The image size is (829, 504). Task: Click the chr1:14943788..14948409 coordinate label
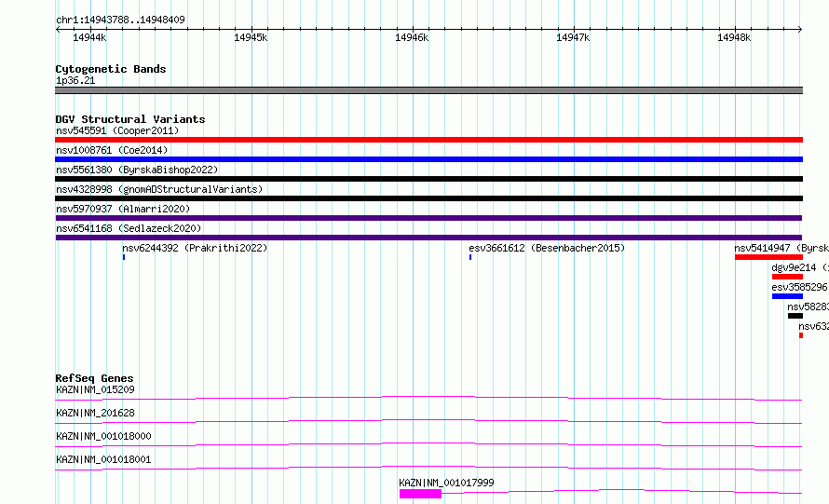(x=120, y=20)
